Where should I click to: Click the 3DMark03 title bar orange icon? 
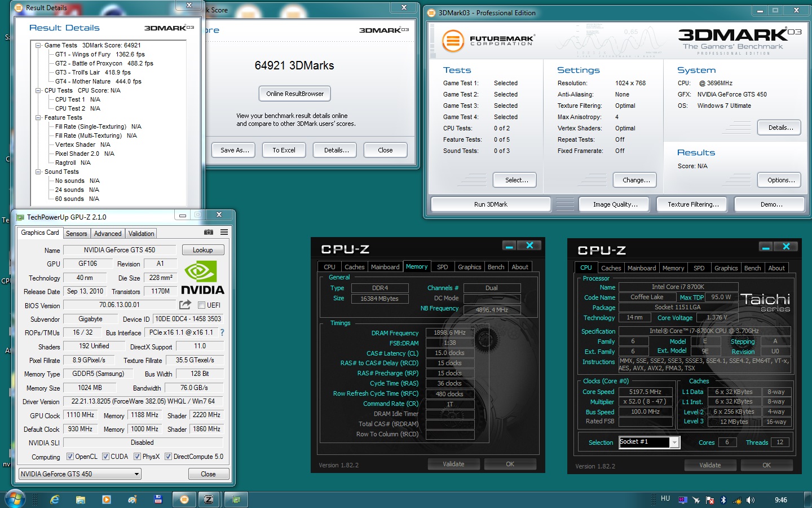pyautogui.click(x=431, y=12)
